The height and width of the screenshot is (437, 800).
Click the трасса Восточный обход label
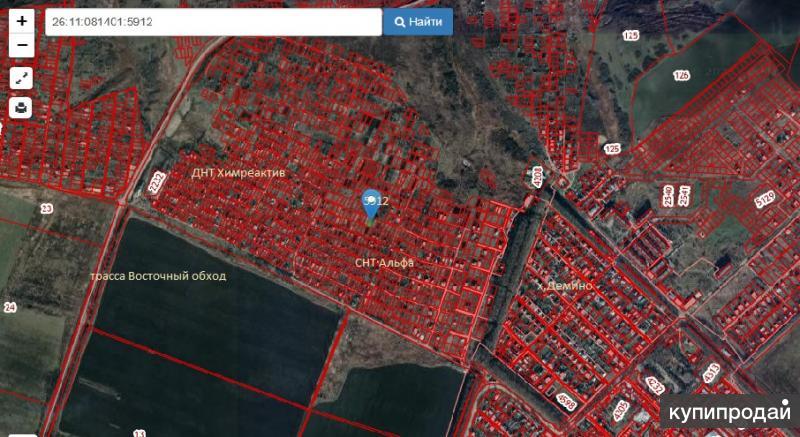coord(158,276)
